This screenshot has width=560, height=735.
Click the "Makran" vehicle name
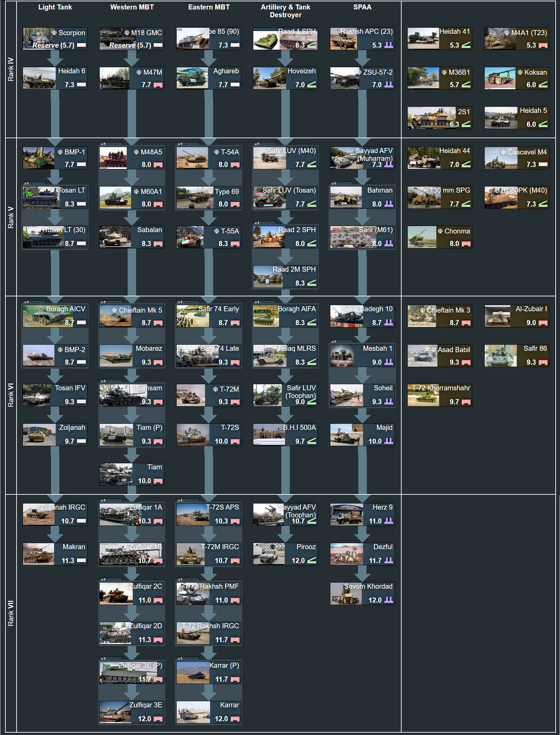click(x=74, y=547)
